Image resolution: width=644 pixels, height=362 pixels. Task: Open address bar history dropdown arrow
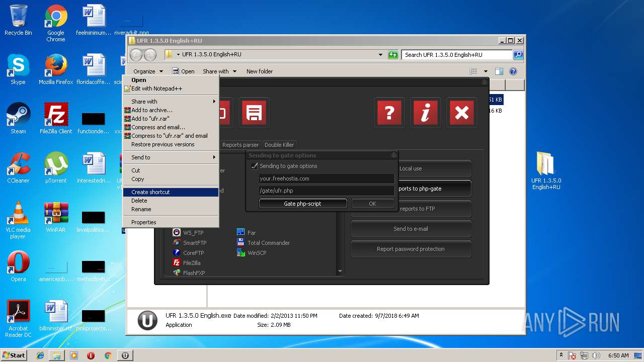pyautogui.click(x=381, y=55)
